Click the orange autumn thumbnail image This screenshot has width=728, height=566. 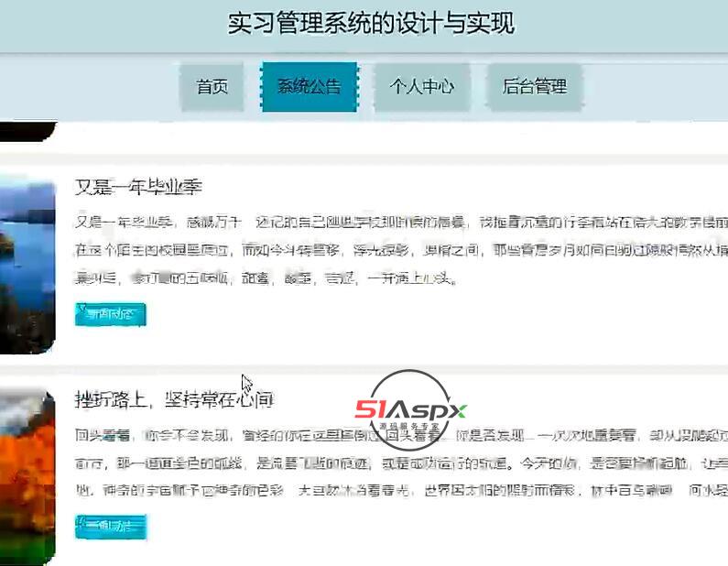(x=27, y=478)
